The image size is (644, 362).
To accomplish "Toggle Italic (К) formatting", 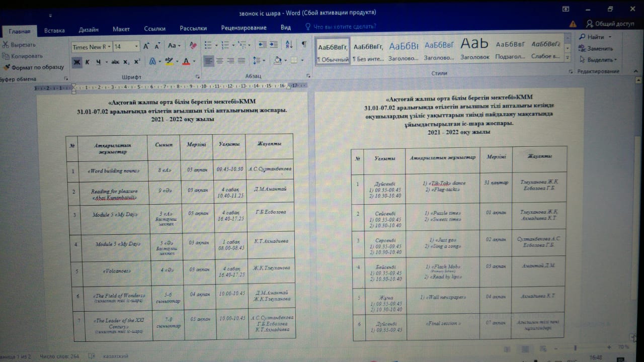I will click(x=87, y=62).
